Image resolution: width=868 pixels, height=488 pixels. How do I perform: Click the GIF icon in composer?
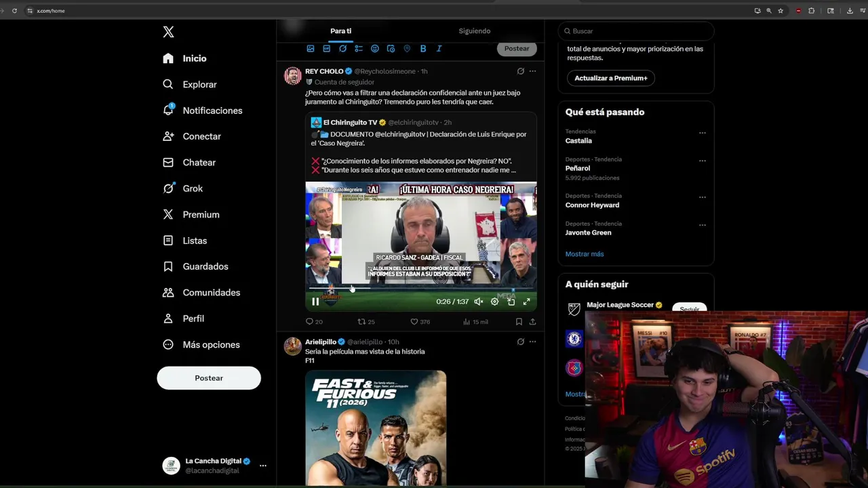point(326,49)
